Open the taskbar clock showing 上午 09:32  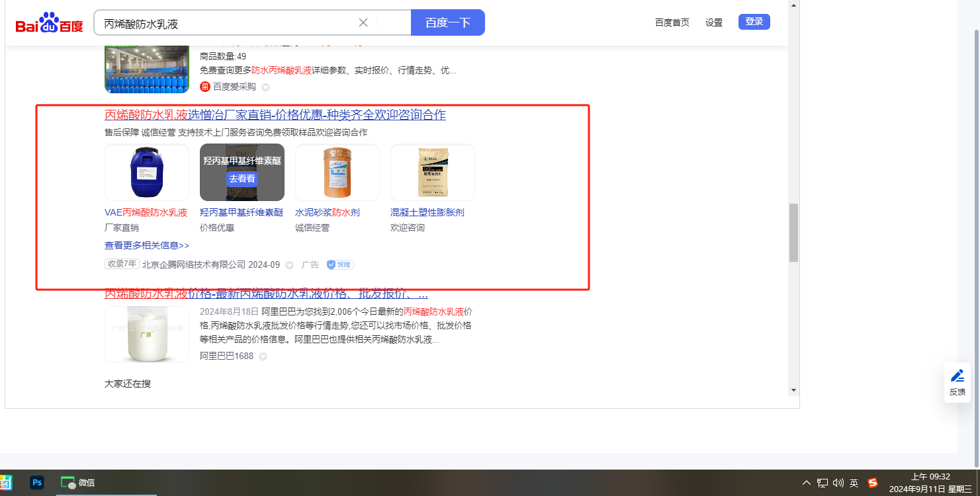click(930, 483)
